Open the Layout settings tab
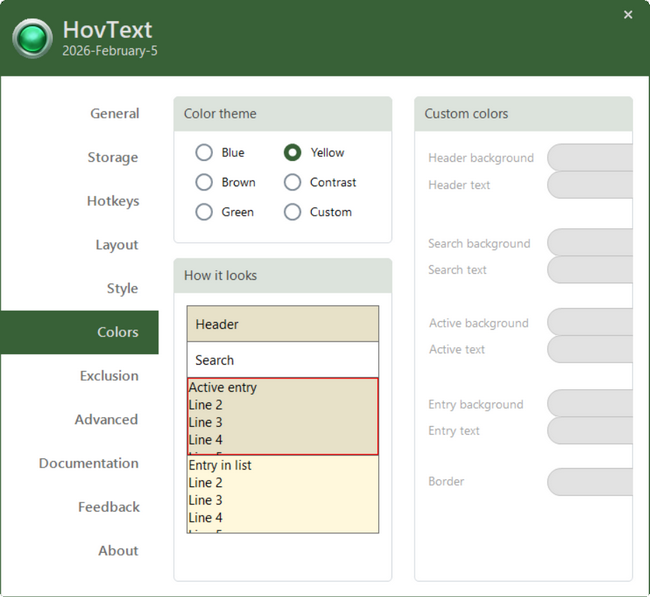This screenshot has width=650, height=597. click(116, 245)
